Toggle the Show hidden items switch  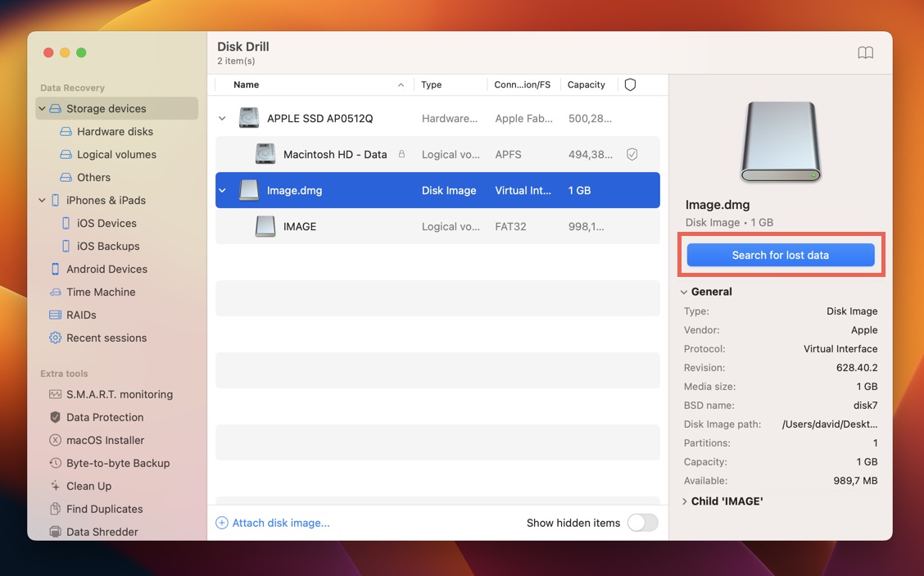(642, 523)
